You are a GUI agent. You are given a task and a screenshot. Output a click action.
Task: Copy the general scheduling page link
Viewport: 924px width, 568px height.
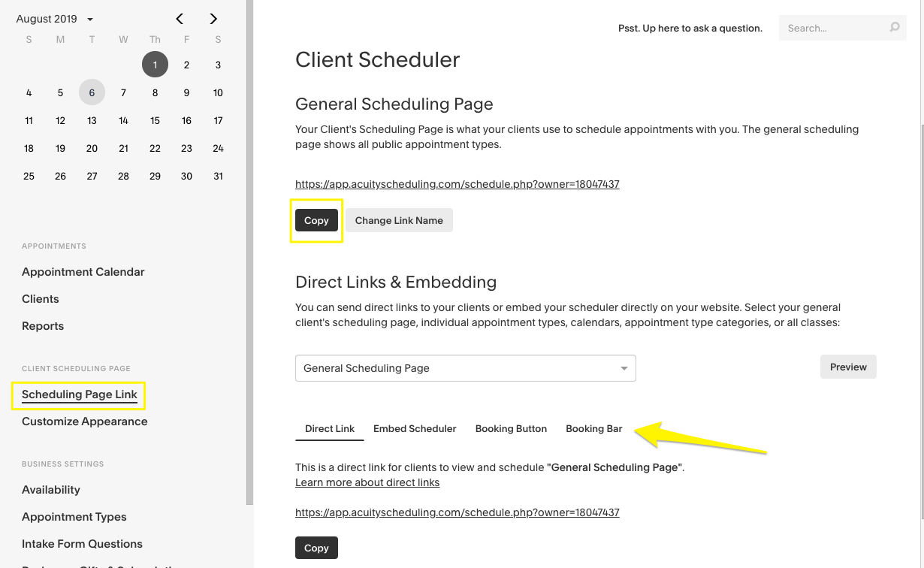point(316,220)
